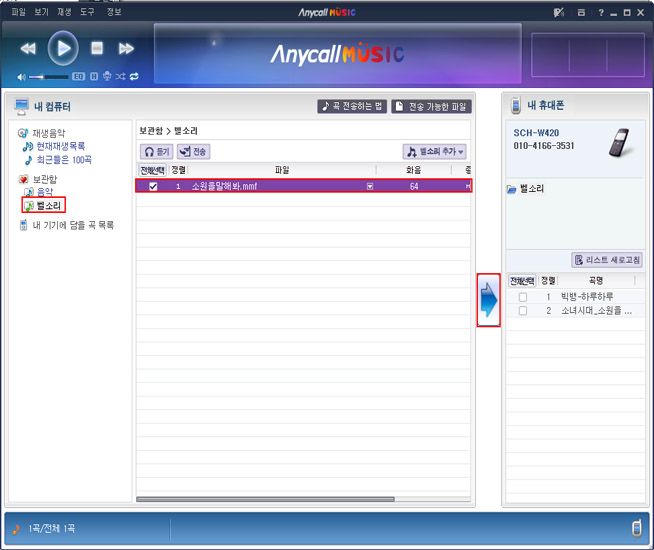The width and height of the screenshot is (654, 550).
Task: Click the SCH-W420 phone thumbnail image
Action: tap(619, 143)
